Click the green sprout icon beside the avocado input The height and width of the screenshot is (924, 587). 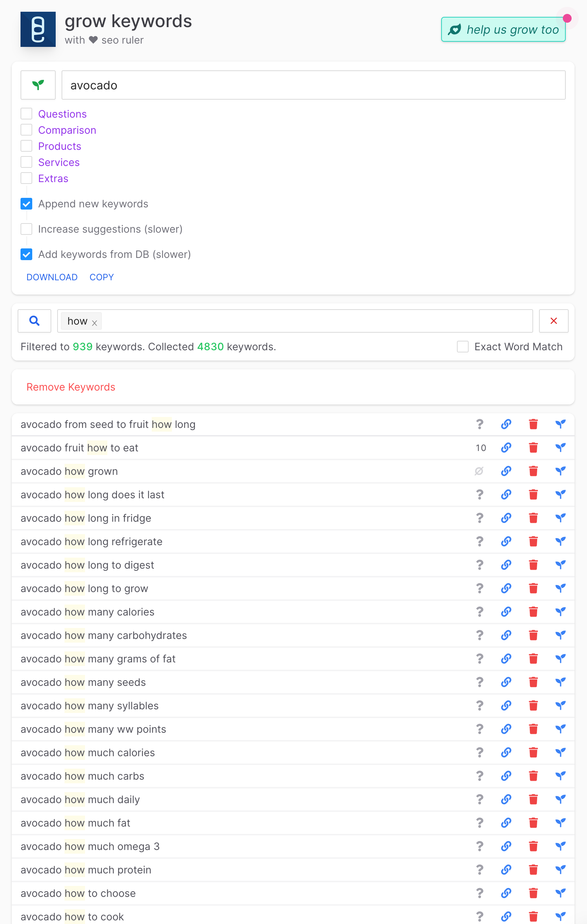point(38,85)
